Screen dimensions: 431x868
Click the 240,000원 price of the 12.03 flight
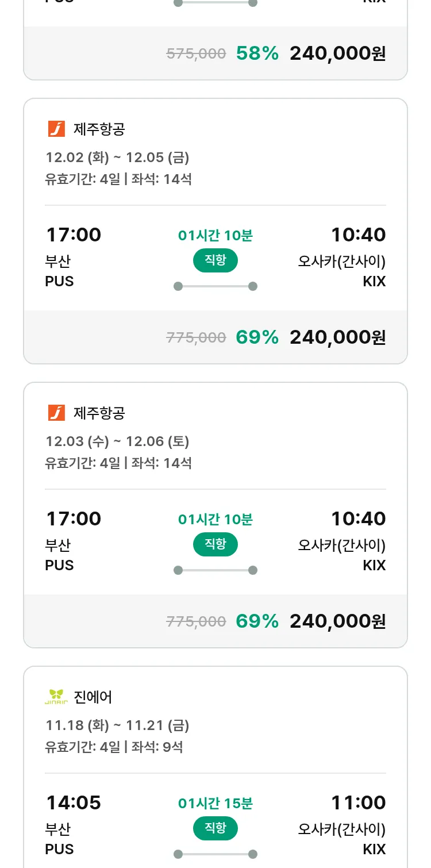click(x=337, y=621)
